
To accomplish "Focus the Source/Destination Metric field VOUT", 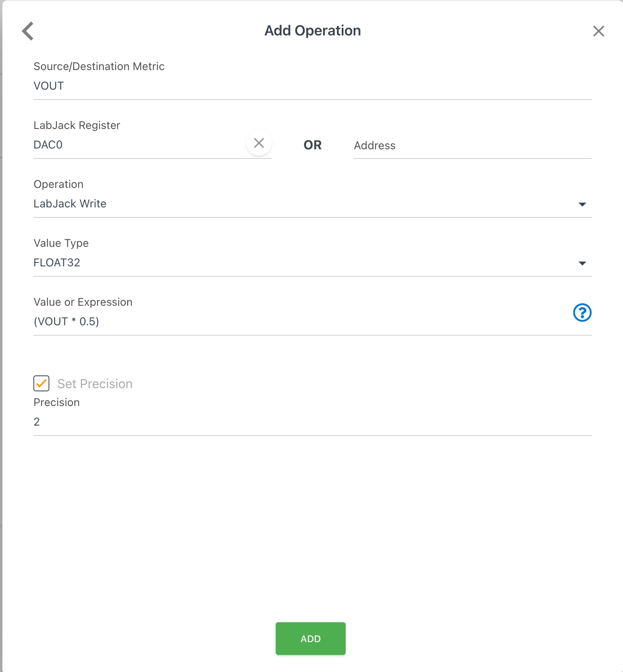I will (x=313, y=86).
